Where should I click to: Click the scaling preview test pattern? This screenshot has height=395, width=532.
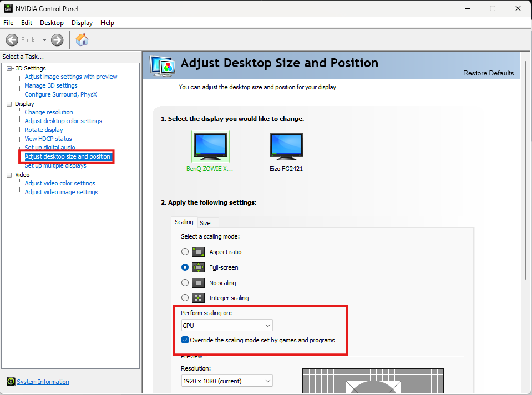click(x=373, y=381)
